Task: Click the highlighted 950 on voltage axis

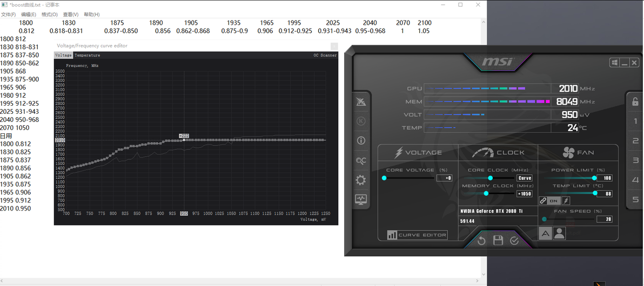Action: point(184,213)
